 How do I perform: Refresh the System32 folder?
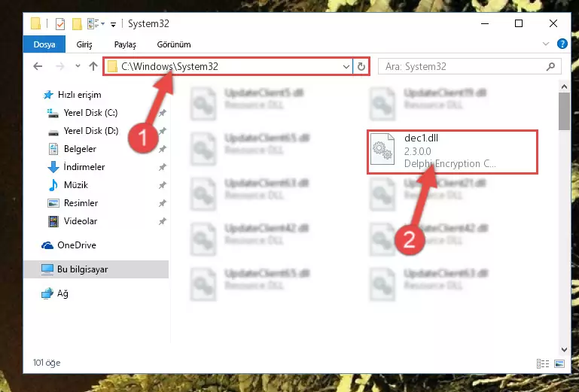click(361, 67)
